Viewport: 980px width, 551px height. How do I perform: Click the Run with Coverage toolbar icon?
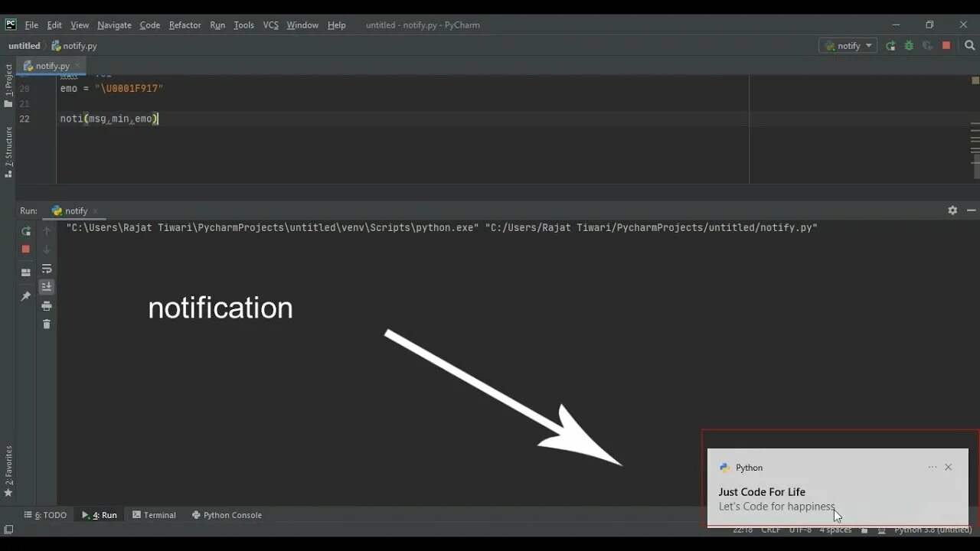927,46
